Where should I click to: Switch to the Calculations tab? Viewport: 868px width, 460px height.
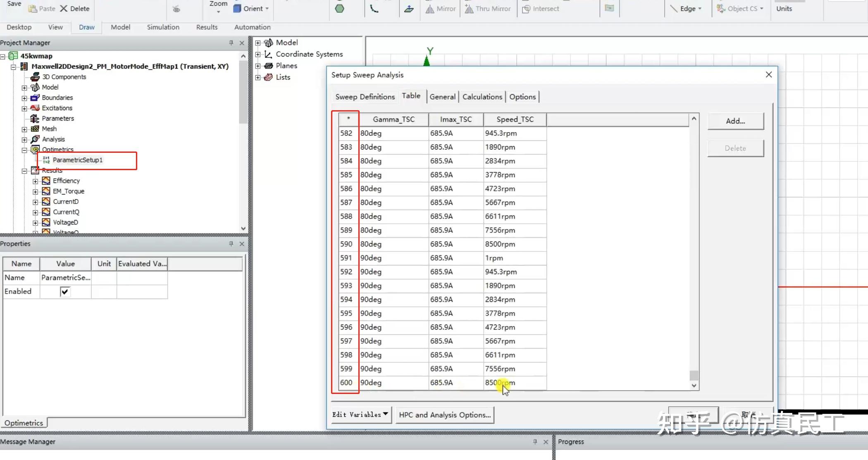point(482,97)
